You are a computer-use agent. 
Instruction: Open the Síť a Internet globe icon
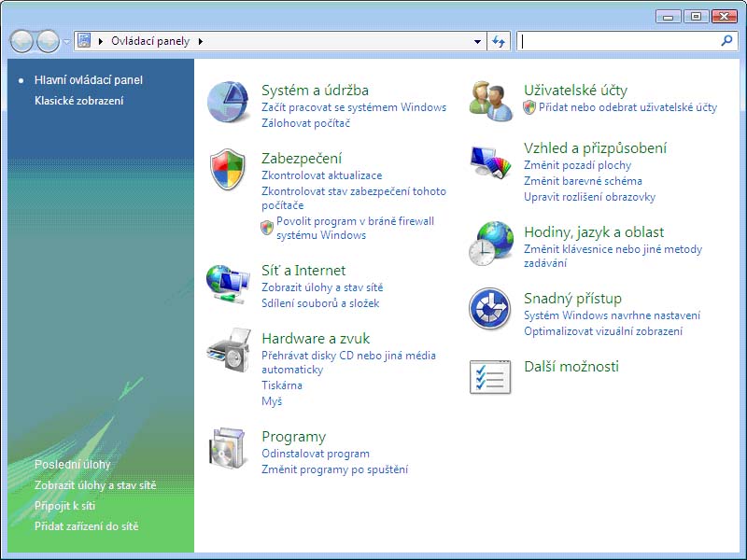pos(228,284)
